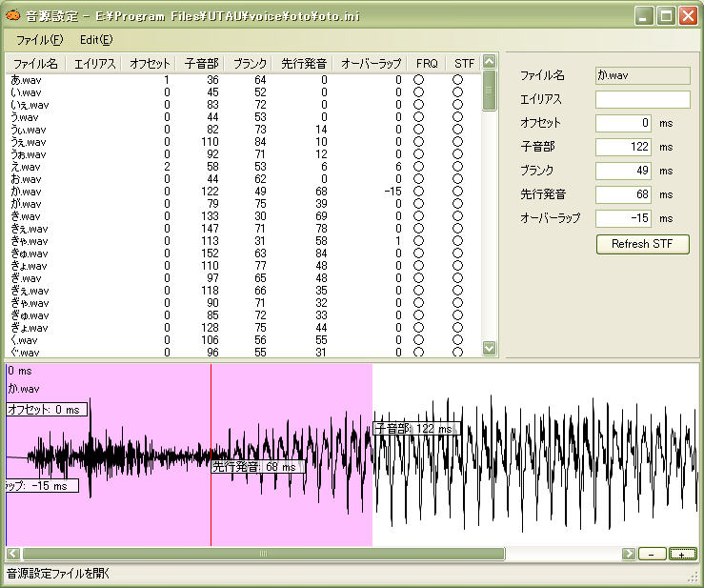Image resolution: width=704 pixels, height=588 pixels.
Task: Click the waveform scroll left arrow
Action: [x=13, y=554]
